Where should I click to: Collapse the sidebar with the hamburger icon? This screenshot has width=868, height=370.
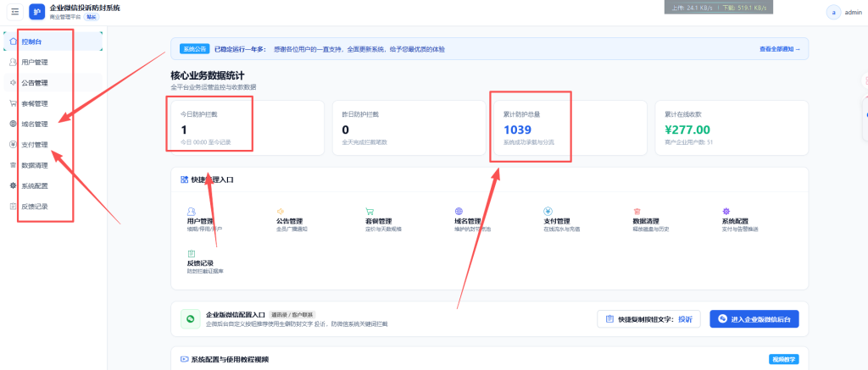point(15,12)
